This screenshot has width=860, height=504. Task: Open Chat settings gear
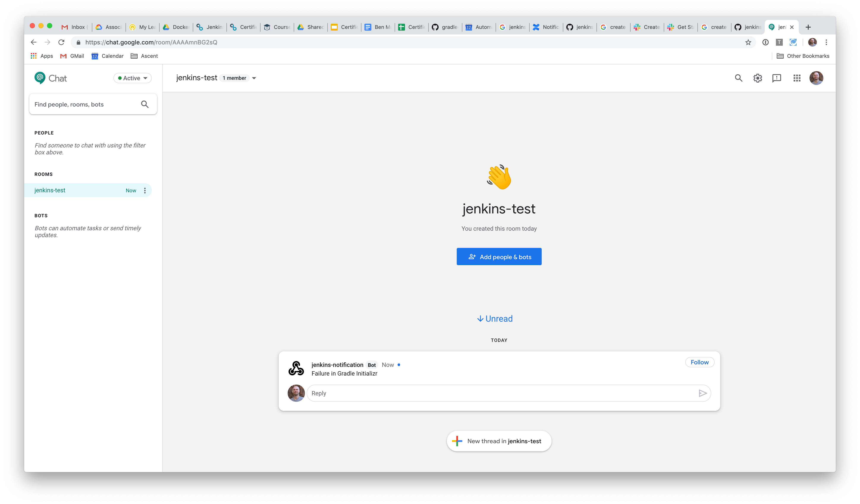[x=758, y=78]
